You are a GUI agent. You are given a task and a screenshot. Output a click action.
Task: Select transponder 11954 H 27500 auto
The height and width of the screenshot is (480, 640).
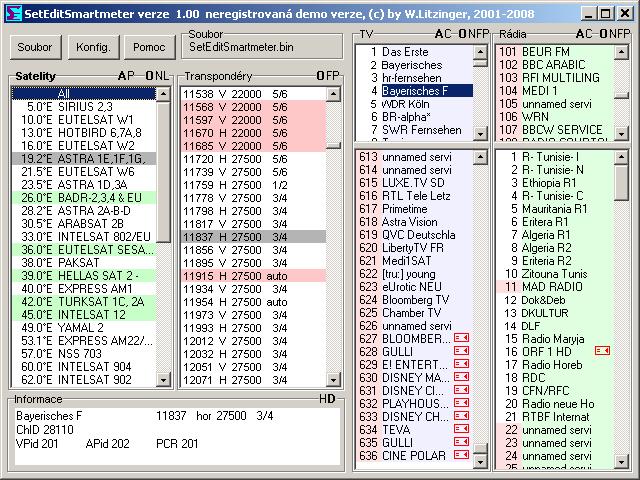click(x=253, y=302)
